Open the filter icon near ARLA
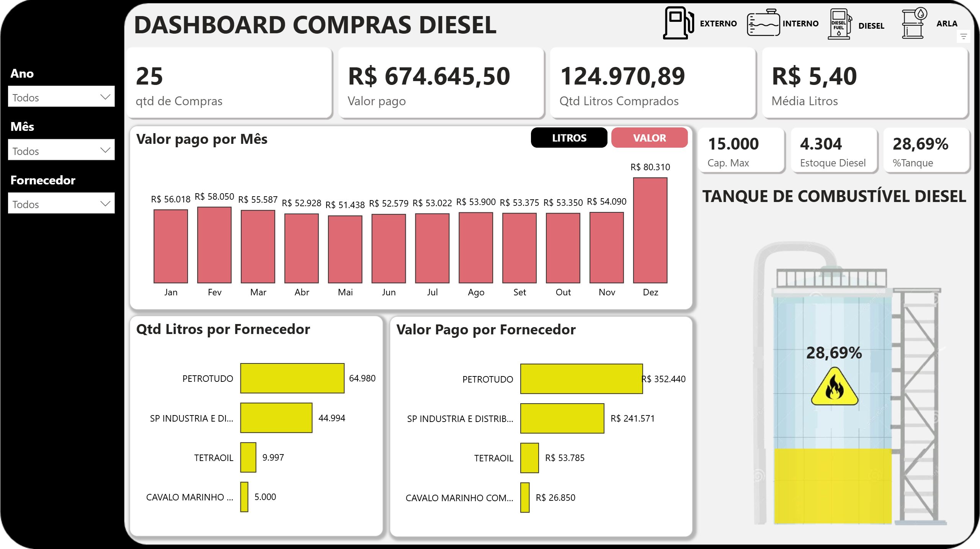The height and width of the screenshot is (549, 980). pos(964,36)
